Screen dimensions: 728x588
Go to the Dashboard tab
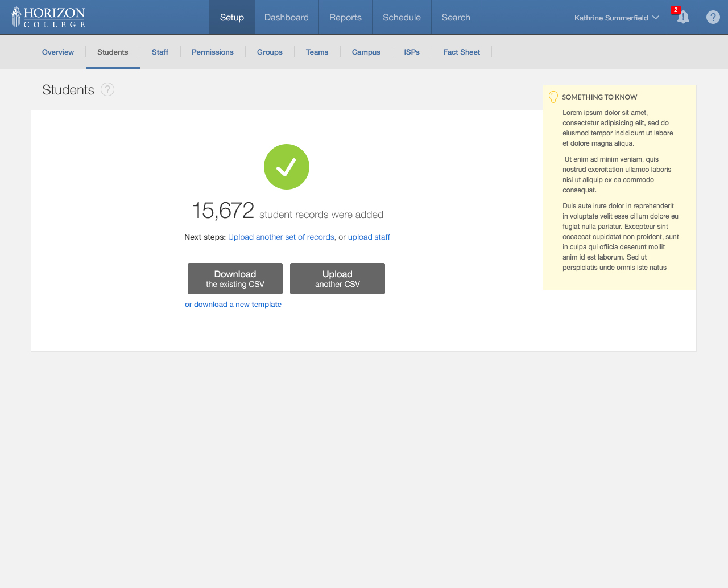(x=287, y=17)
